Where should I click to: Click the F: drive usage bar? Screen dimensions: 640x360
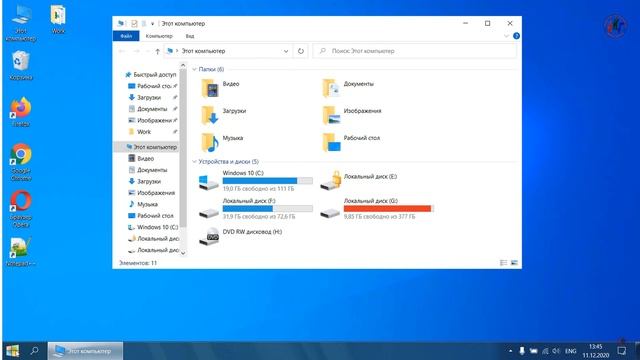pyautogui.click(x=268, y=209)
